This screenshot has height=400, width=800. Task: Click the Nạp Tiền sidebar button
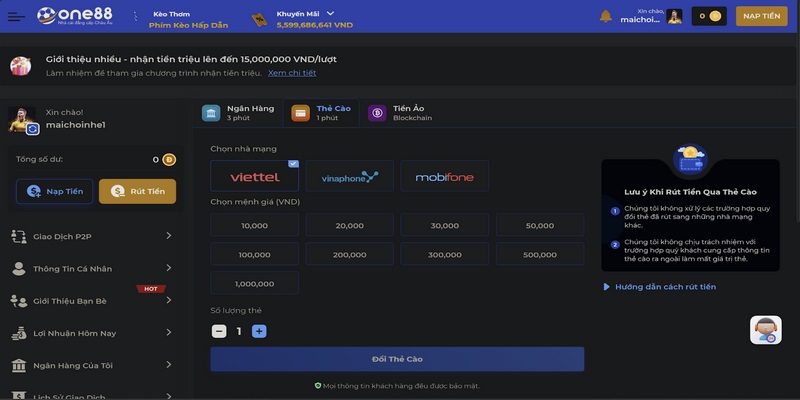coord(55,191)
